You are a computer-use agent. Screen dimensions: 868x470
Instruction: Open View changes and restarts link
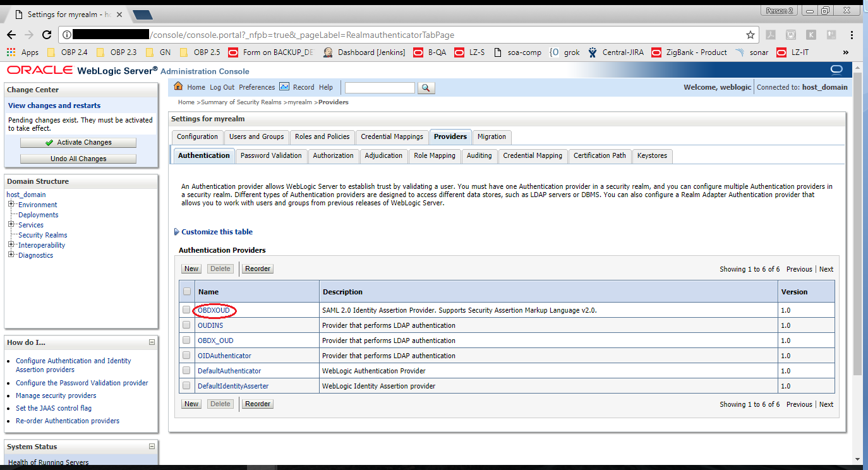click(x=54, y=105)
